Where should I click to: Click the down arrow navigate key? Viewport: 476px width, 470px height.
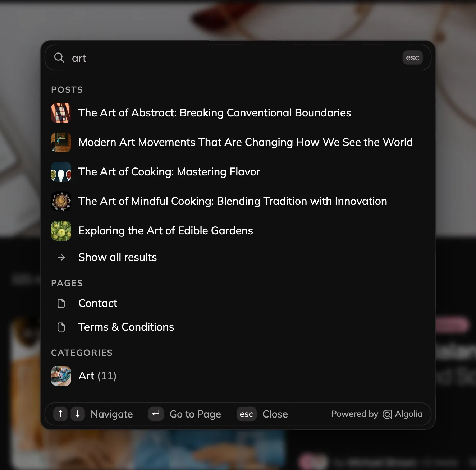tap(78, 414)
